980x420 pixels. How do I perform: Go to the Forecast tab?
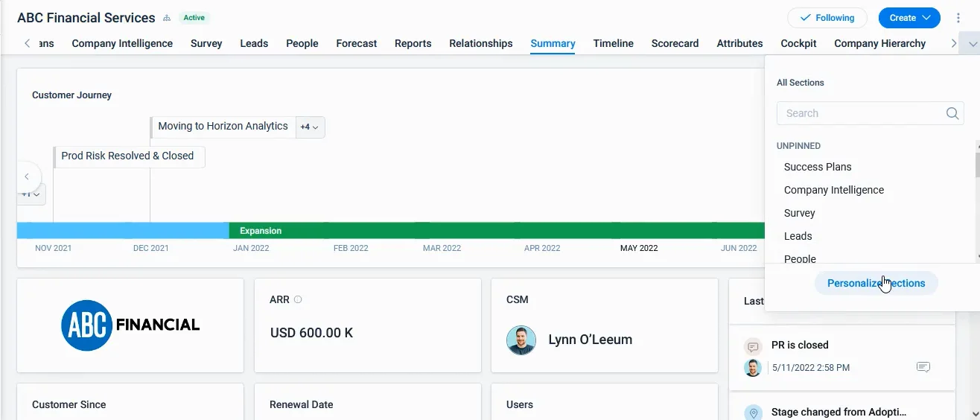(357, 43)
